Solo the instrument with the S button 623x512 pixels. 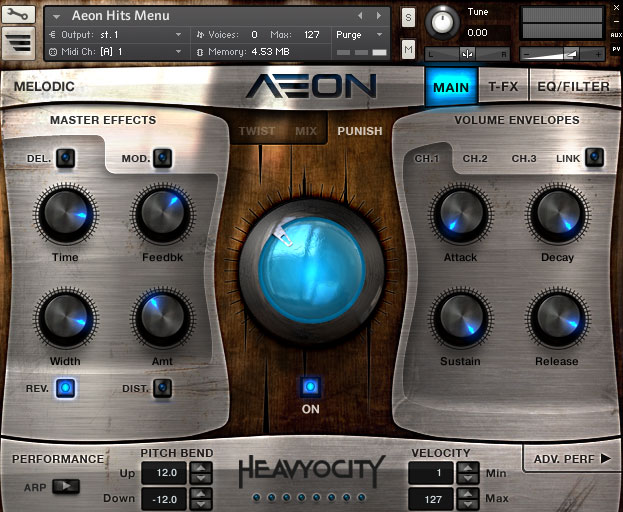click(408, 18)
